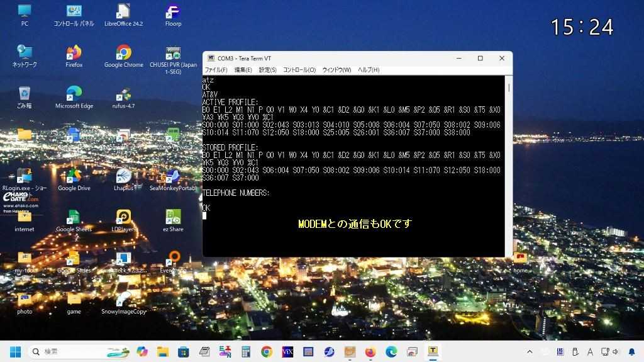The image size is (644, 362).
Task: Click the Tera Term taskbar button
Action: click(433, 351)
